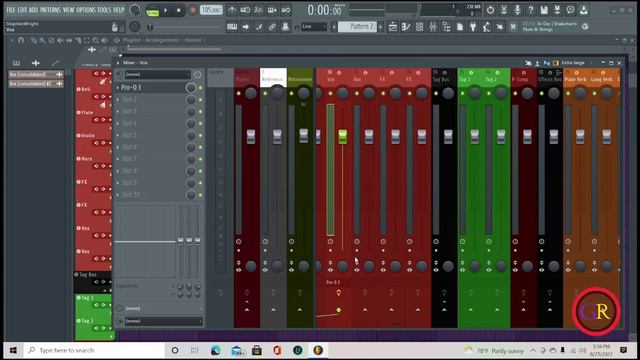Select the Reference mixer track label
The image size is (640, 360).
click(x=272, y=79)
